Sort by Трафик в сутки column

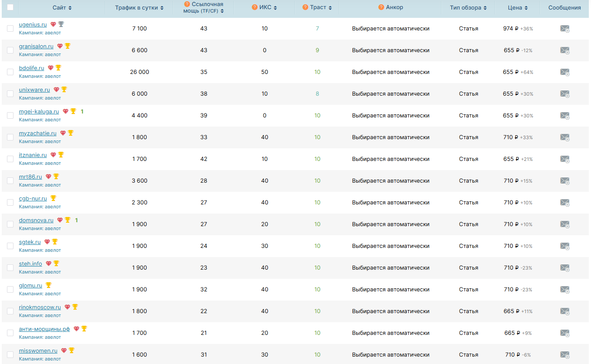[x=139, y=8]
